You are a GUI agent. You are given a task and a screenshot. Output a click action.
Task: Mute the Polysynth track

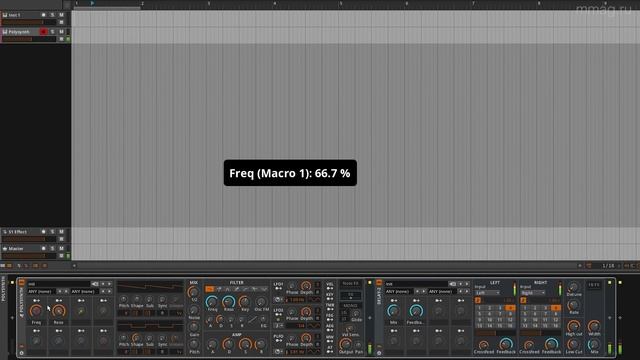coord(62,31)
